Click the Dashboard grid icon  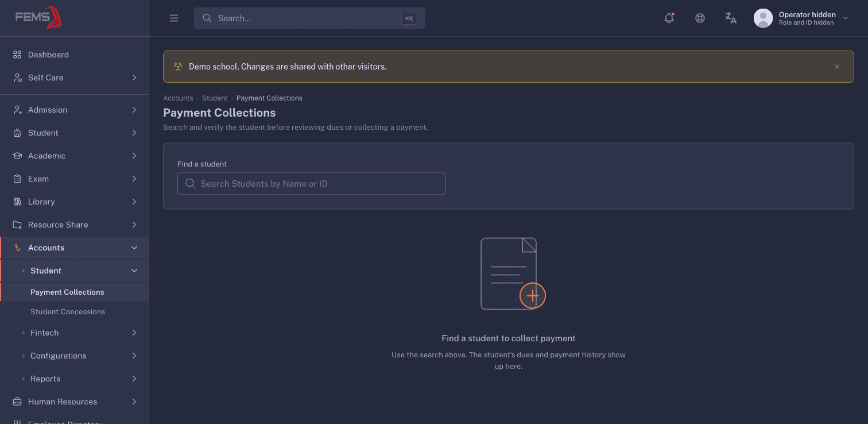pyautogui.click(x=17, y=55)
